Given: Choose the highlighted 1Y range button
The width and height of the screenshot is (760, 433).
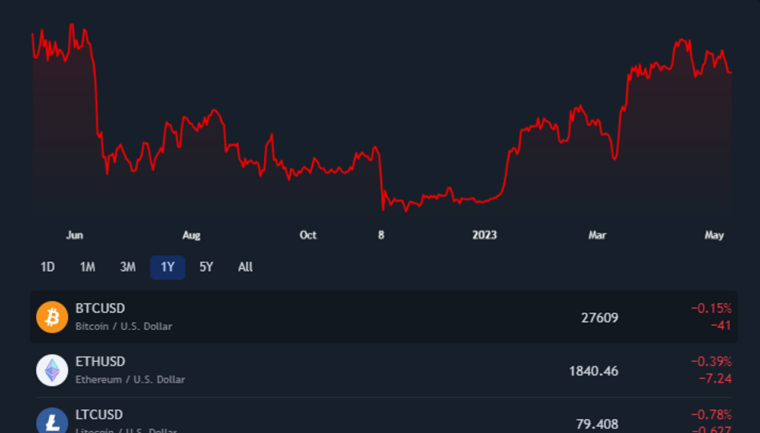Looking at the screenshot, I should [x=168, y=267].
